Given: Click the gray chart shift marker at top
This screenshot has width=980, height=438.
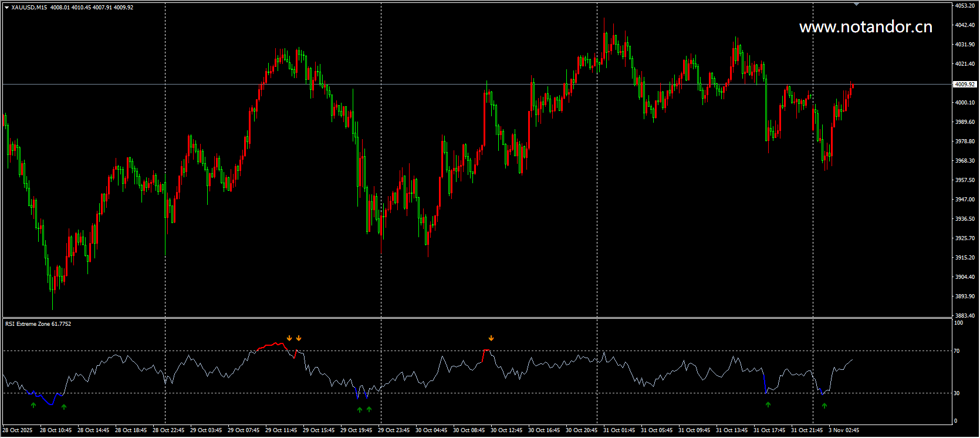Looking at the screenshot, I should (x=856, y=4).
